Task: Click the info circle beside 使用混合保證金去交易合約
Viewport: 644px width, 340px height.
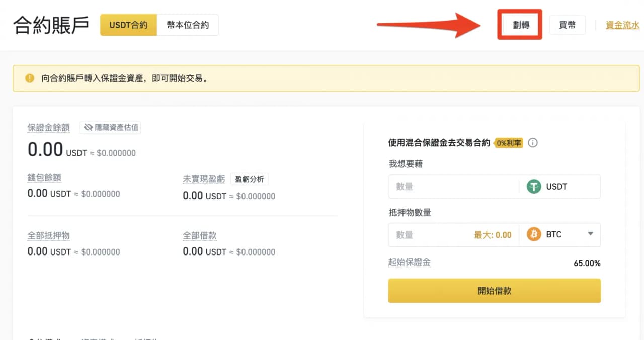Action: click(532, 143)
